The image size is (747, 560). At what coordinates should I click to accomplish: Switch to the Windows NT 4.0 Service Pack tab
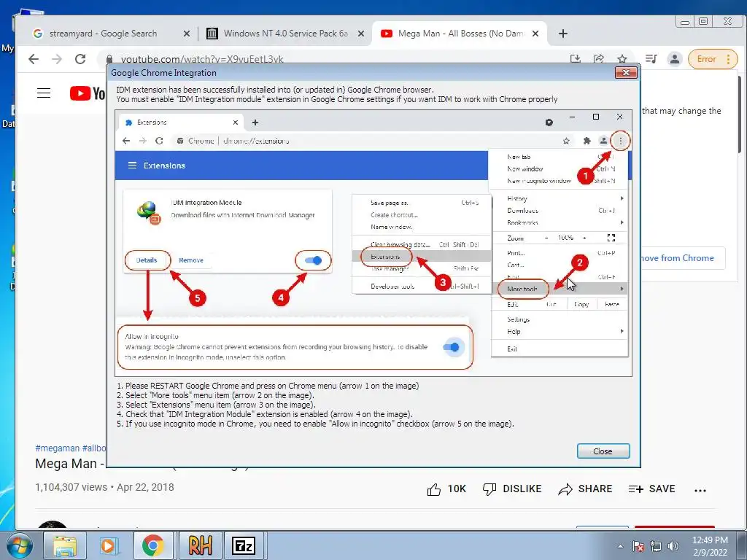point(285,34)
